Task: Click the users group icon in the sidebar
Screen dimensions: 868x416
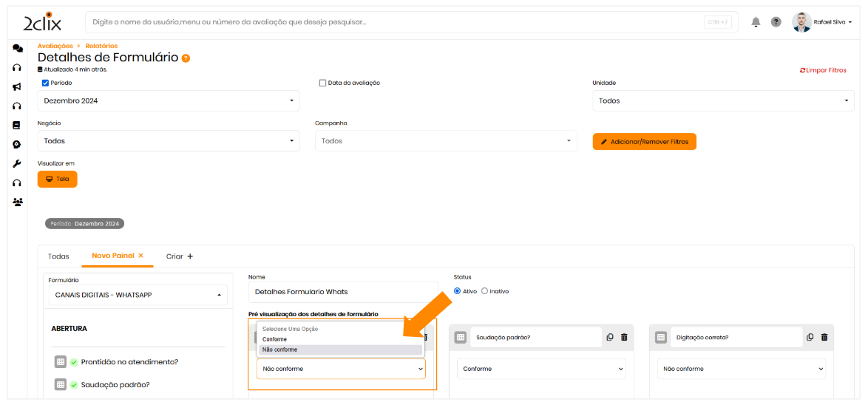Action: (x=17, y=202)
